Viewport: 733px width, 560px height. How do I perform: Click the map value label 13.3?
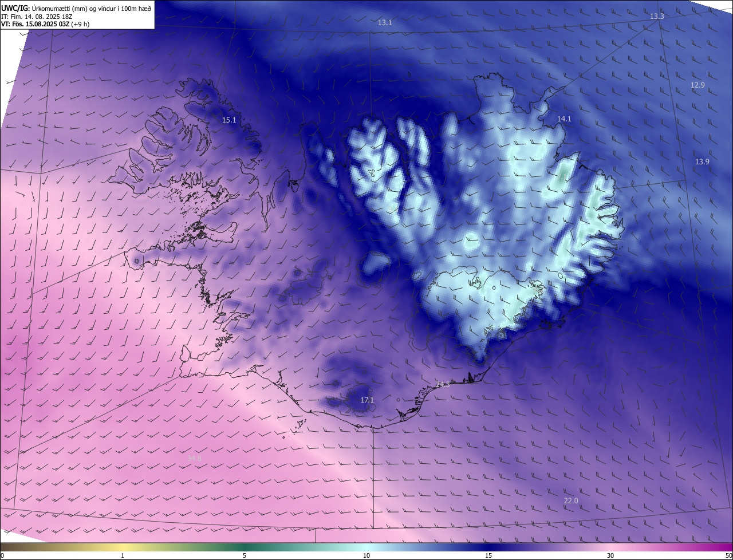657,16
